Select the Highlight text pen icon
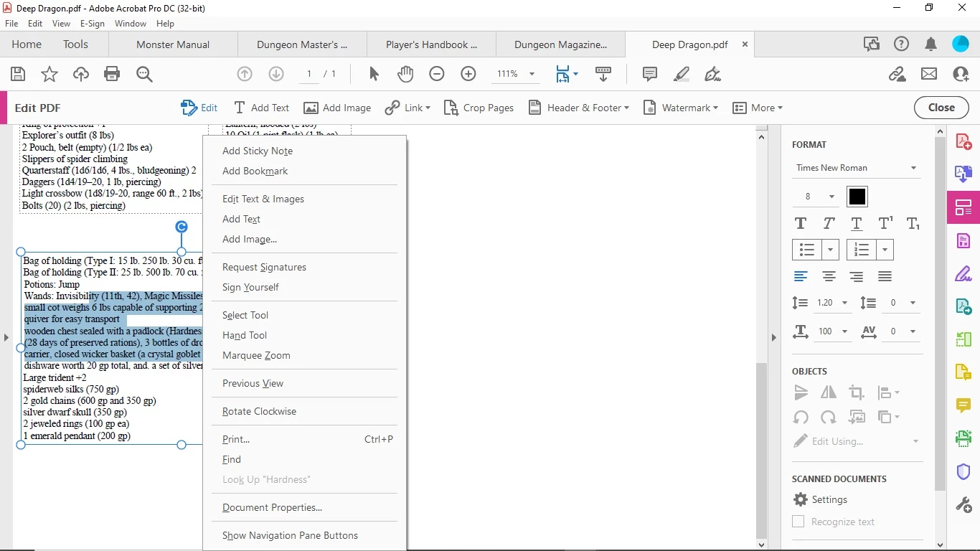 tap(682, 74)
